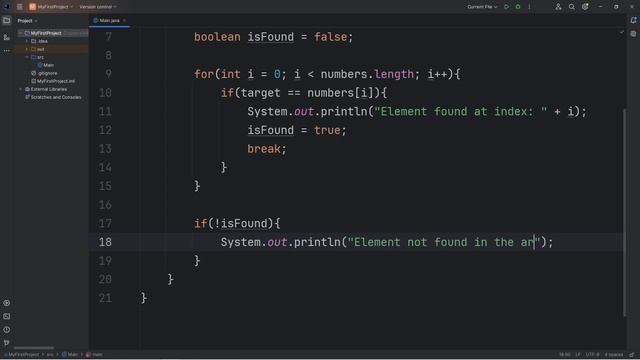
Task: Click 'if(target == numbers[i]){' on line 10
Action: (304, 93)
